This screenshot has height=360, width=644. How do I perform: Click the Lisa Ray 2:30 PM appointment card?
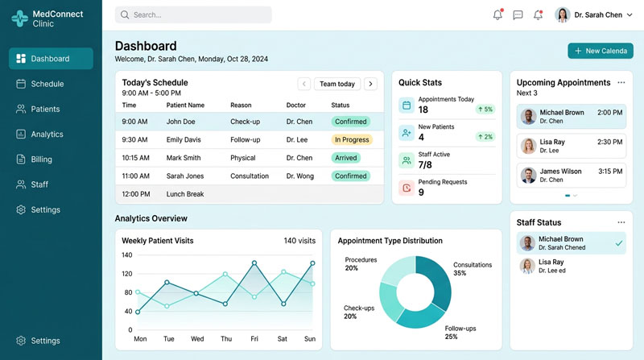(x=572, y=146)
